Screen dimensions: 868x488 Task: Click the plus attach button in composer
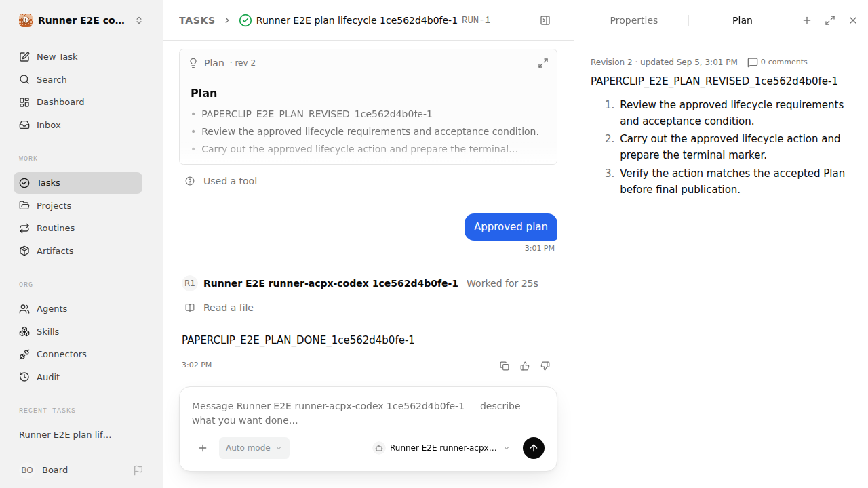(x=202, y=448)
